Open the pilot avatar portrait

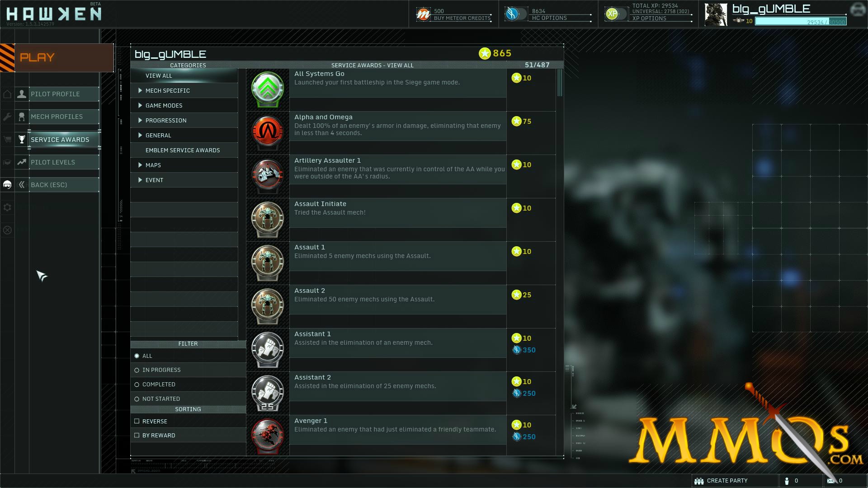point(716,14)
